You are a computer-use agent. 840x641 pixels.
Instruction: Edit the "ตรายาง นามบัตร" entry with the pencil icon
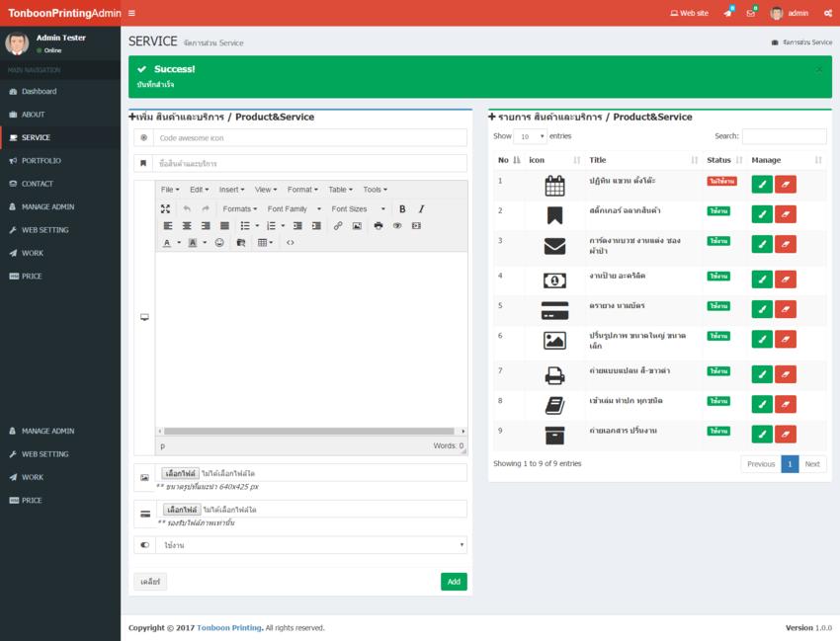tap(761, 307)
